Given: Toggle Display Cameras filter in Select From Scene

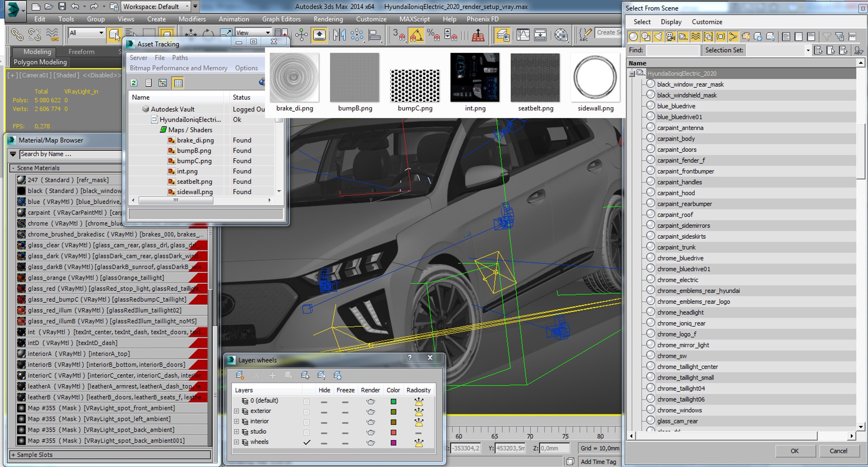Looking at the screenshot, I should click(x=671, y=37).
